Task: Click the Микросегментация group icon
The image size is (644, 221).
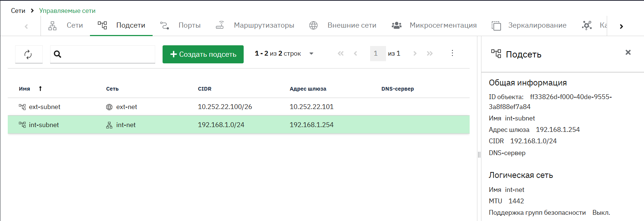Action: click(396, 25)
